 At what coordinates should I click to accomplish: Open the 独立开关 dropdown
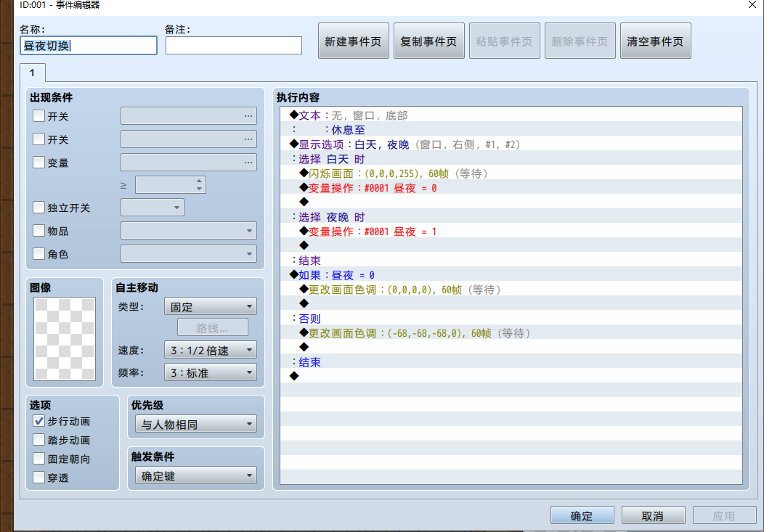153,208
